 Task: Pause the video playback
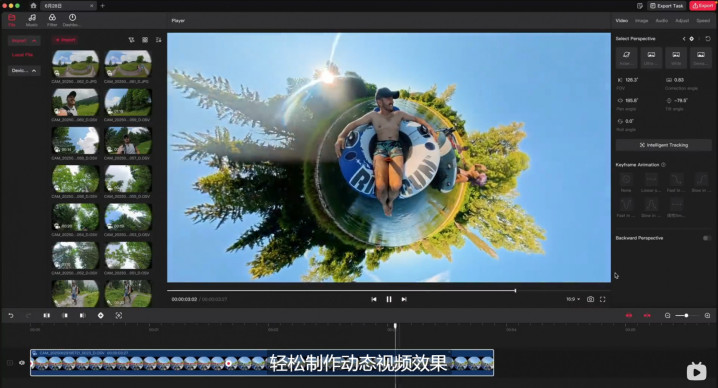tap(389, 299)
